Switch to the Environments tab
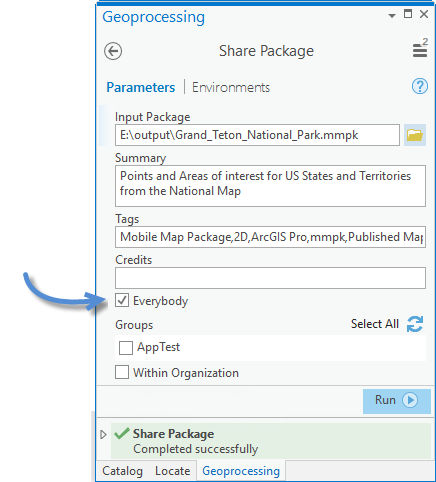Screen dimensions: 436x482 (x=231, y=87)
